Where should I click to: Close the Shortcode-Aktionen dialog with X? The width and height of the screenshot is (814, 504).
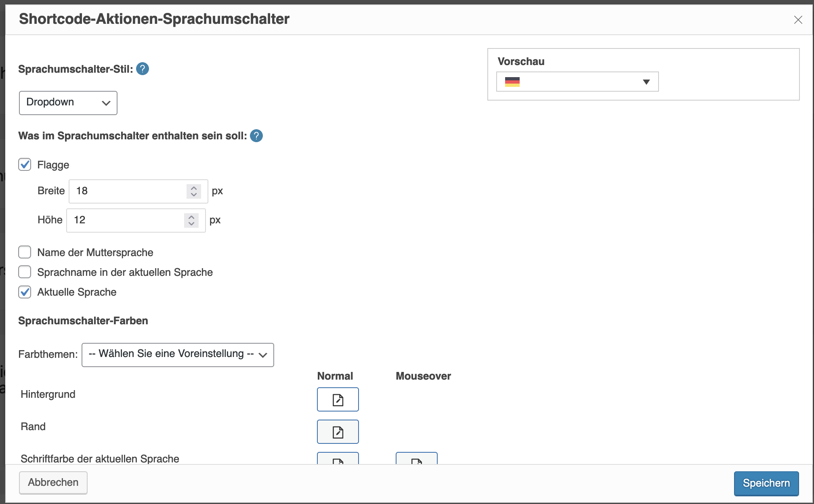click(x=798, y=20)
